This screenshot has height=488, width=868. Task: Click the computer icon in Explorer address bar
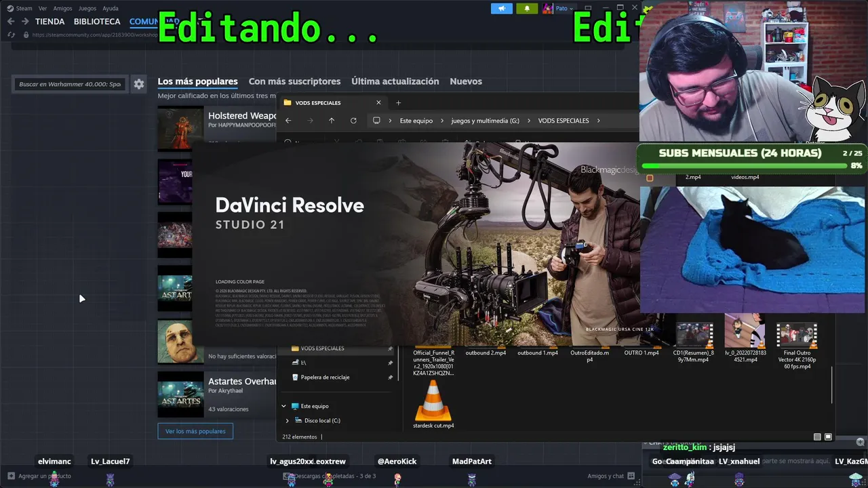[376, 121]
